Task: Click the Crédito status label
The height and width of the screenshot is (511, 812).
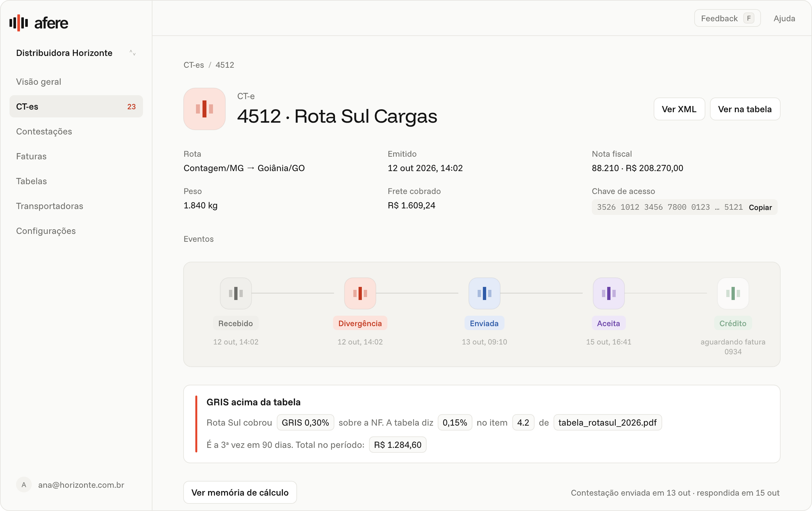Action: [733, 323]
